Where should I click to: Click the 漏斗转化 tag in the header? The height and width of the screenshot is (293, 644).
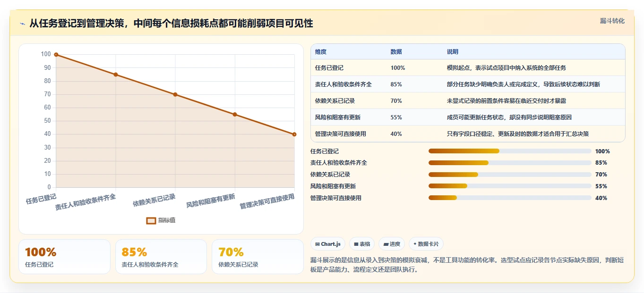[612, 21]
